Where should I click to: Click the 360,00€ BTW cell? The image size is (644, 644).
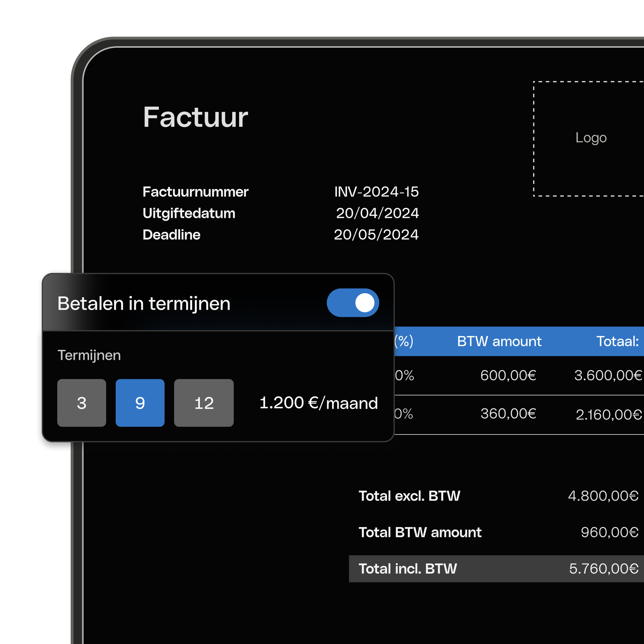tap(508, 414)
